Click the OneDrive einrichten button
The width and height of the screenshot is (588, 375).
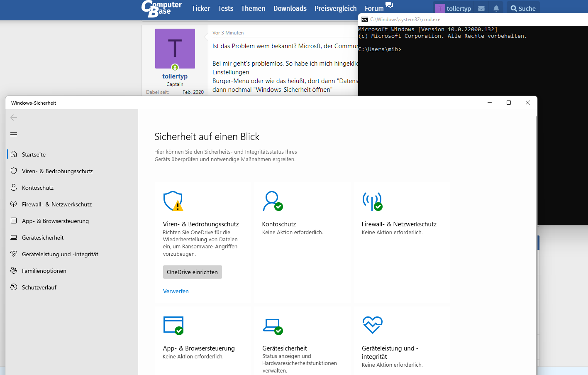pos(193,272)
